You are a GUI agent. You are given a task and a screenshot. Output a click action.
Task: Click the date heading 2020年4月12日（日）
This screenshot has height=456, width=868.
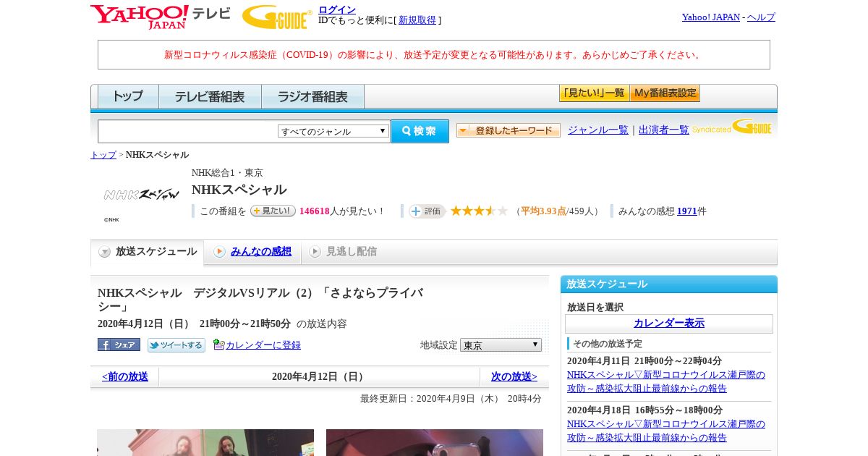[x=320, y=376]
